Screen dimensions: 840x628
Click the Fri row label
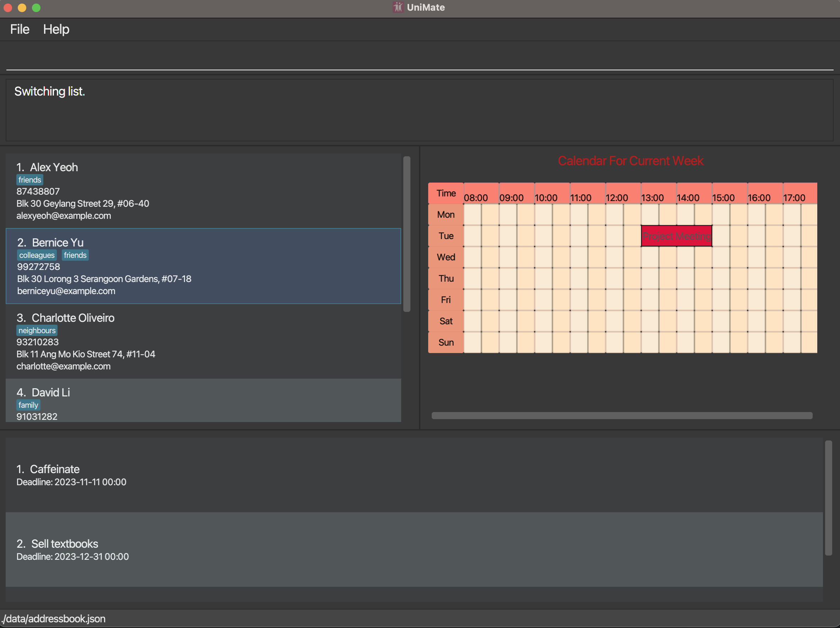tap(446, 300)
